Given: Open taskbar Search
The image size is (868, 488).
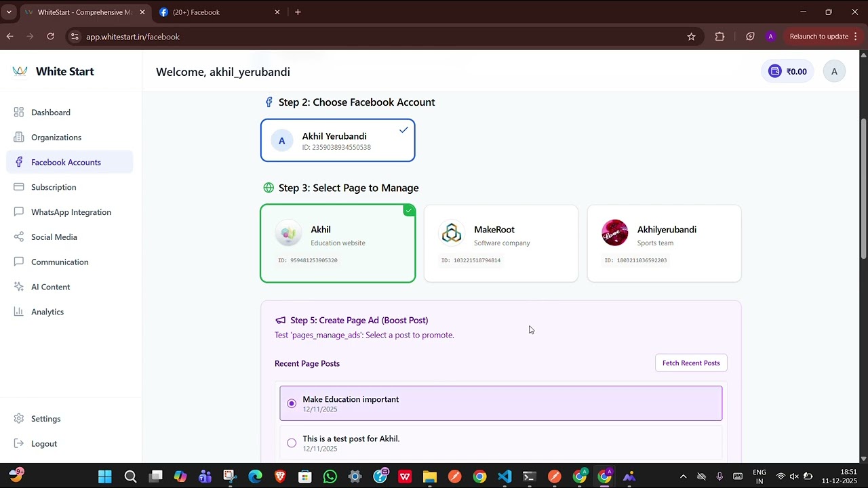Looking at the screenshot, I should point(130,476).
